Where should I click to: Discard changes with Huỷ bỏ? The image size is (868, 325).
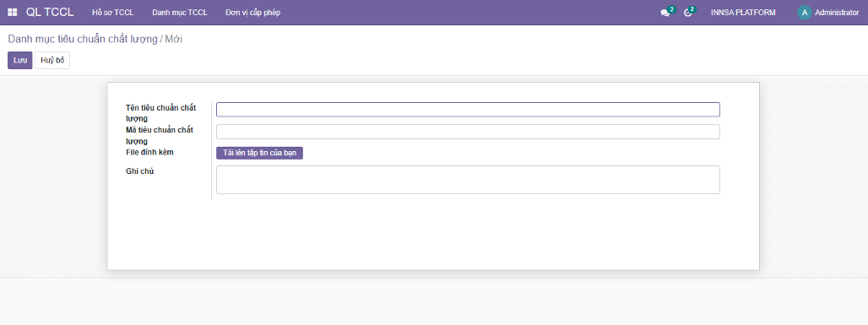pyautogui.click(x=52, y=60)
